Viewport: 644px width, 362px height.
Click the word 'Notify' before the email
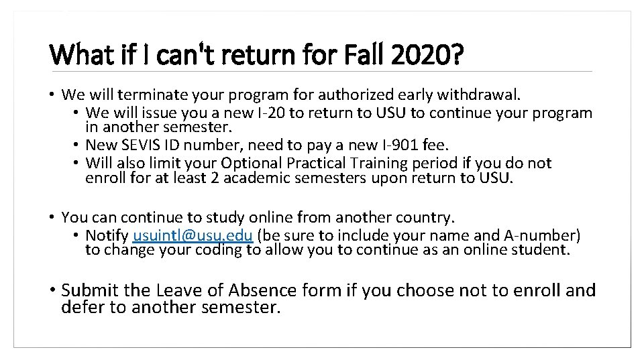coord(107,235)
